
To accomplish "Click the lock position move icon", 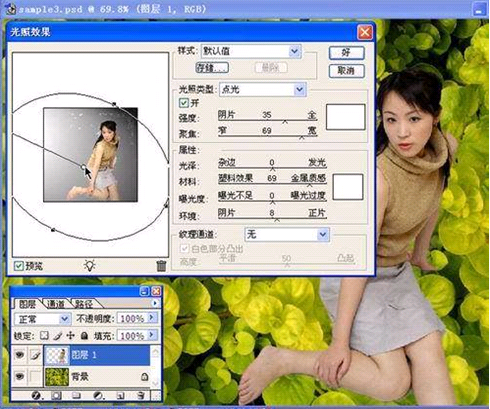I will click(x=70, y=335).
